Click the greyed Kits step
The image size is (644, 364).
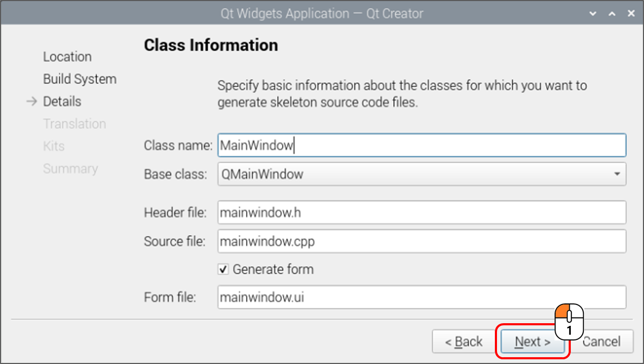[53, 146]
